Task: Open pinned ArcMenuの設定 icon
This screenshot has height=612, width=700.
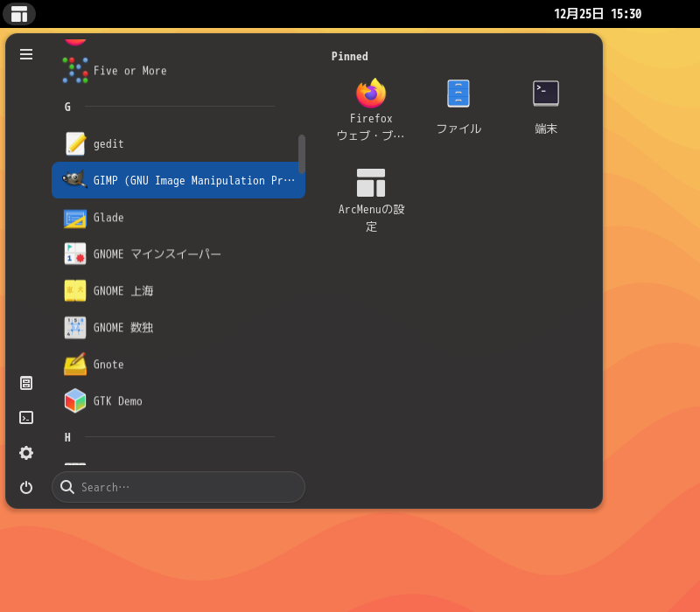Action: click(x=371, y=183)
